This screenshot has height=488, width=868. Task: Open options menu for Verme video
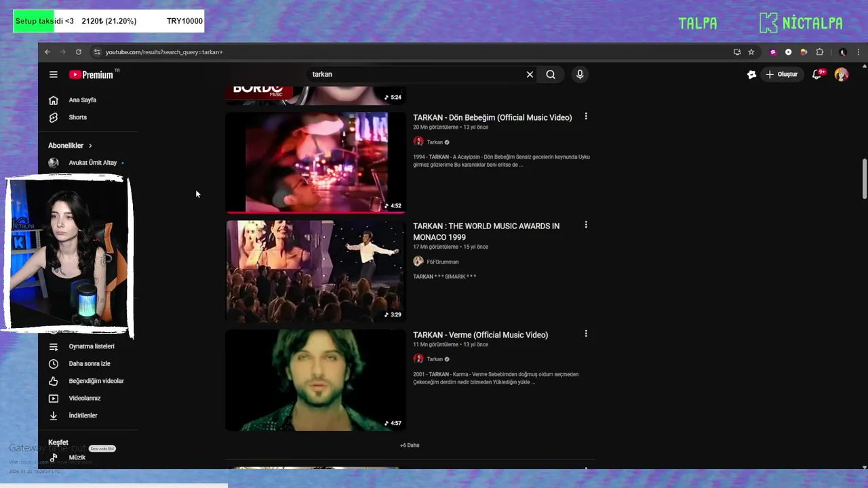coord(586,333)
